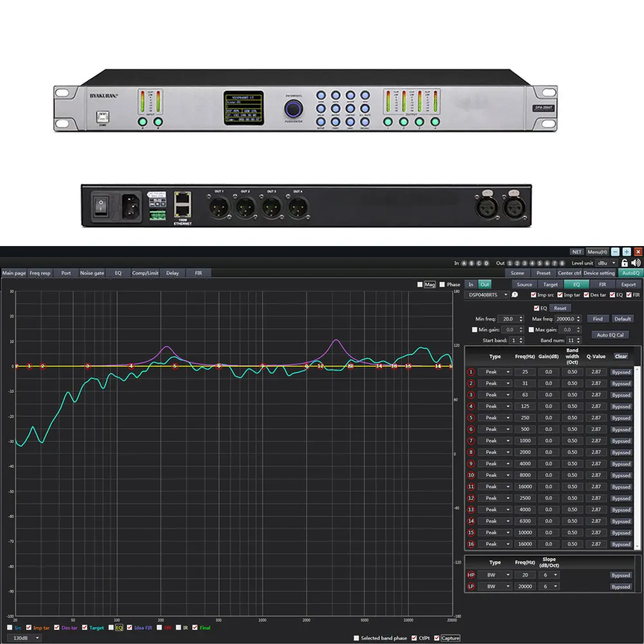Uncheck the Imp src checkbox
The width and height of the screenshot is (644, 644).
tap(533, 295)
